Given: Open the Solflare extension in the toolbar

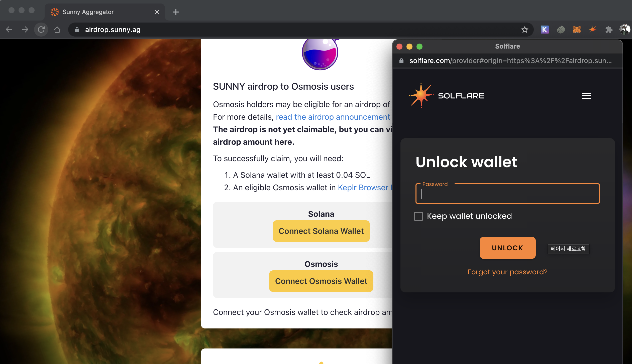Looking at the screenshot, I should pos(593,30).
